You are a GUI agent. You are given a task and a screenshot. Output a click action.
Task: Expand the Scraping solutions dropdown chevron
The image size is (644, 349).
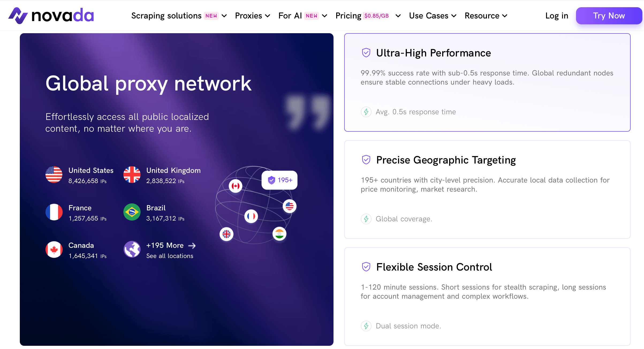click(224, 16)
